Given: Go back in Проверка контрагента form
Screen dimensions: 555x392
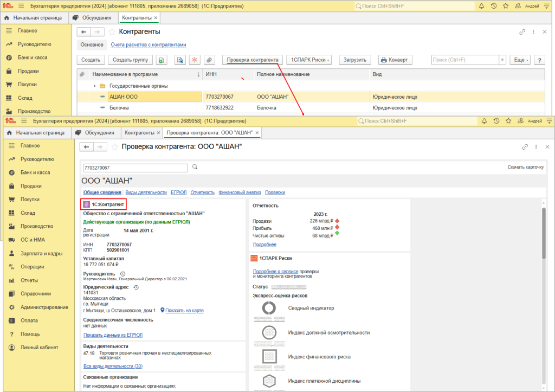Looking at the screenshot, I should tap(86, 146).
